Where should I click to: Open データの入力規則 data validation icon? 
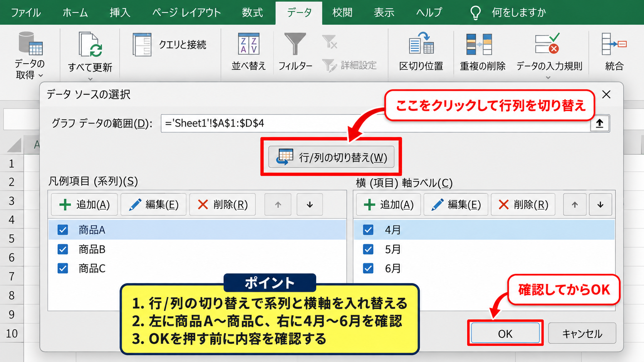pos(547,43)
